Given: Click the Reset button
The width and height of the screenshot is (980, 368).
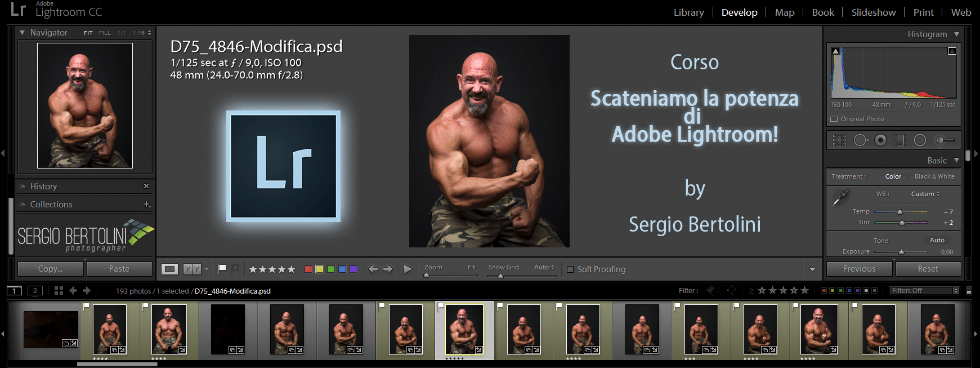Looking at the screenshot, I should pyautogui.click(x=928, y=269).
